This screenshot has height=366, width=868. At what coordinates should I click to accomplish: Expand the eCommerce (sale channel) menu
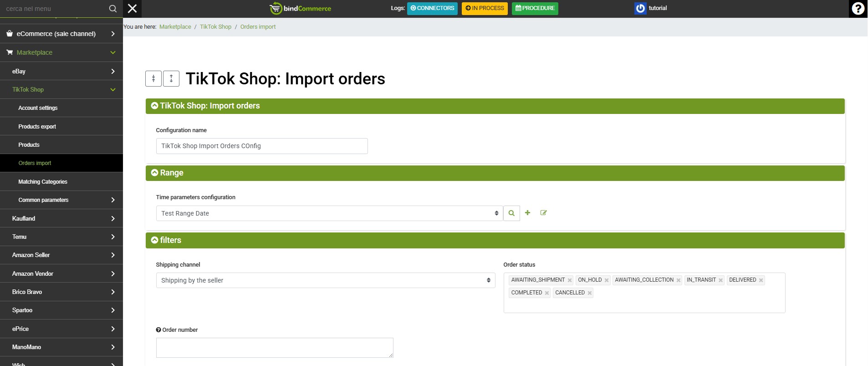point(61,34)
